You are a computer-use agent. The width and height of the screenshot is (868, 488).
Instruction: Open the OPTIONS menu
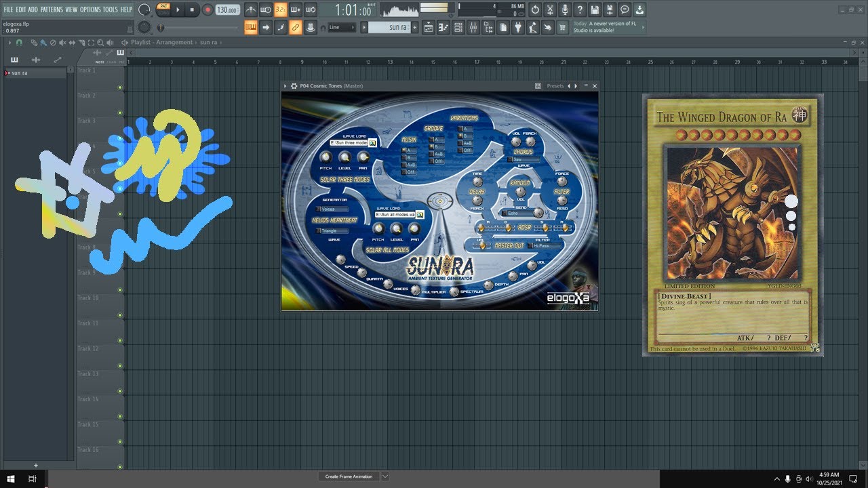(x=90, y=10)
